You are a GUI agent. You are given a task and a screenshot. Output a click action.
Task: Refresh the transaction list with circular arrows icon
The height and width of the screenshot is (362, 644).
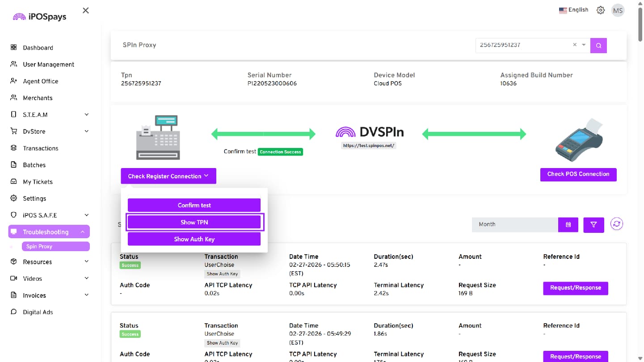point(617,224)
